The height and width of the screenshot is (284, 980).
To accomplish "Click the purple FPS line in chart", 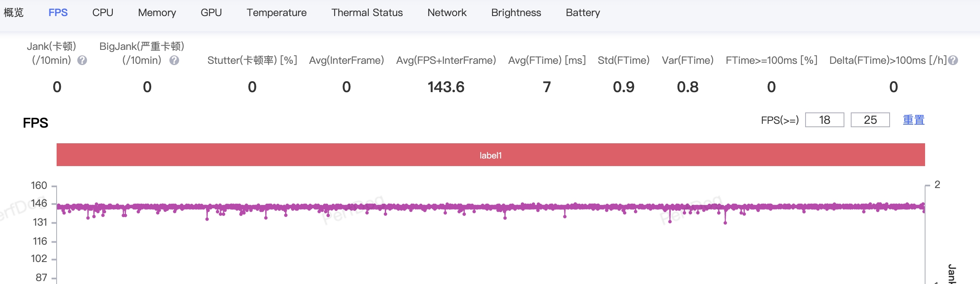I will [422, 207].
